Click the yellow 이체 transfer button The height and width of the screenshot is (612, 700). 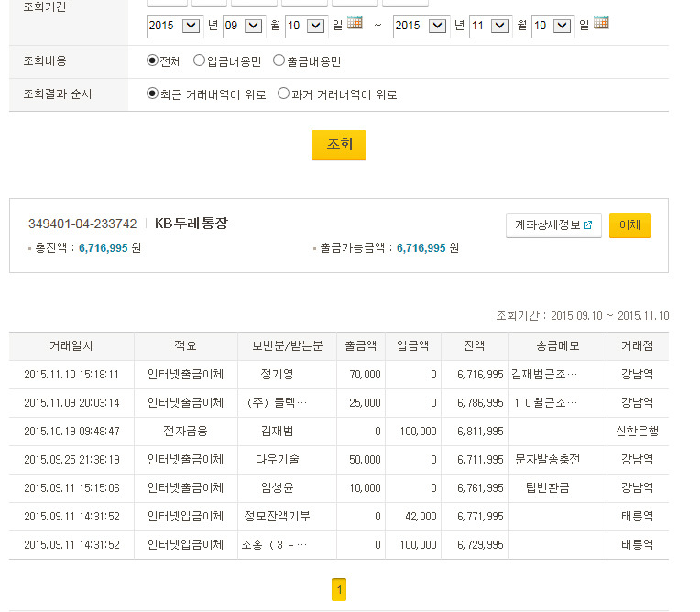coord(629,225)
